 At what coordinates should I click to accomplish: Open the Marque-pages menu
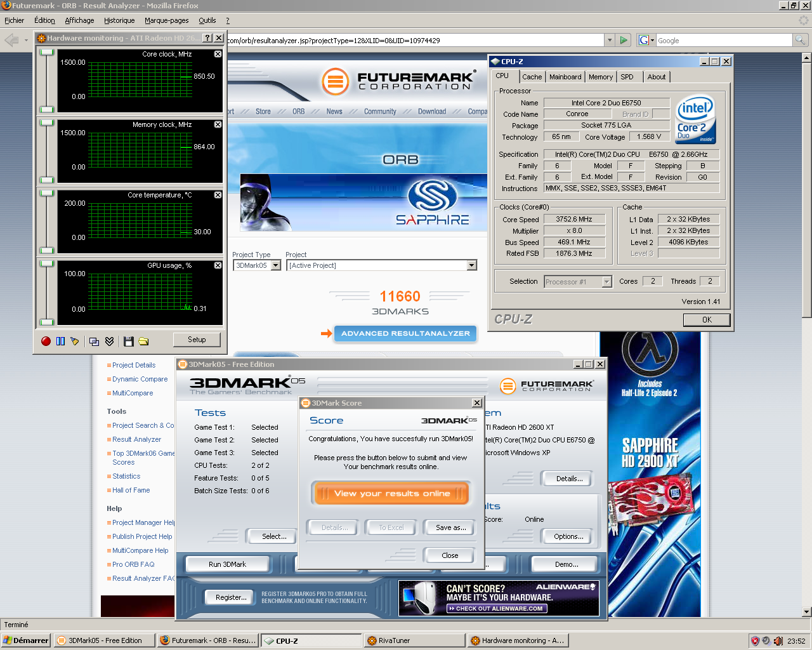click(166, 20)
